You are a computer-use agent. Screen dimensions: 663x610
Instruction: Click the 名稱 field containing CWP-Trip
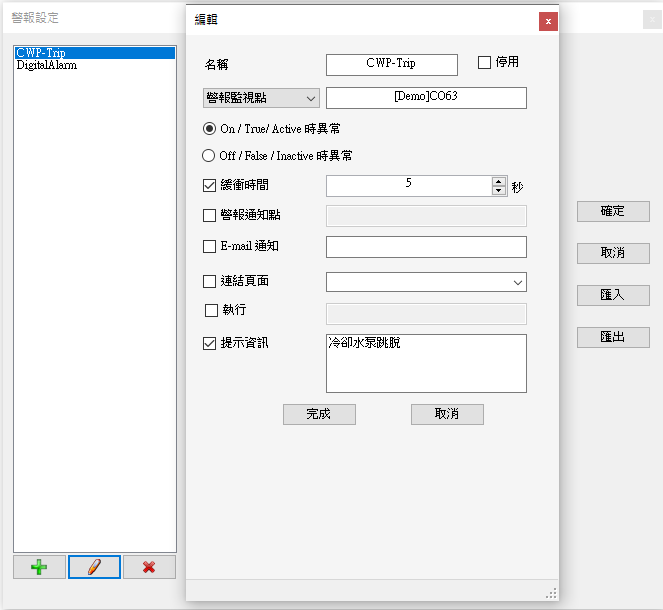(391, 64)
